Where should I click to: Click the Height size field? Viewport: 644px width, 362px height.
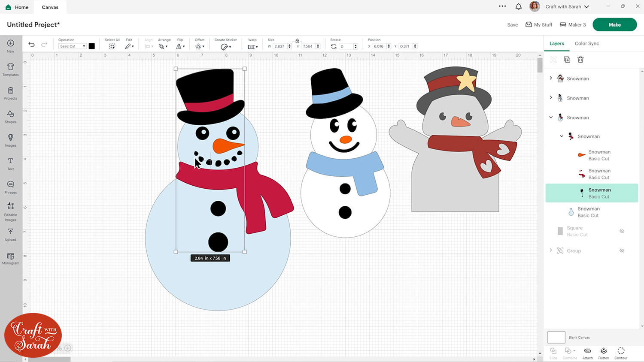(311, 46)
